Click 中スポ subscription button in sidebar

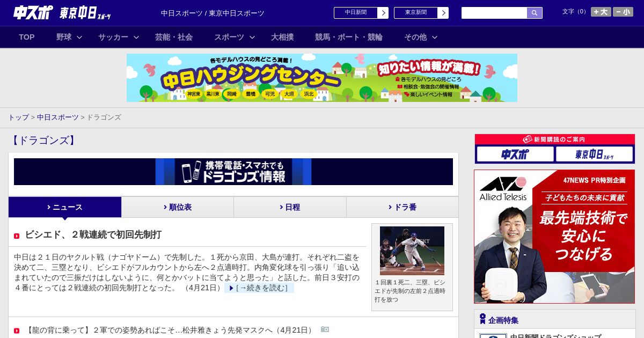click(515, 154)
